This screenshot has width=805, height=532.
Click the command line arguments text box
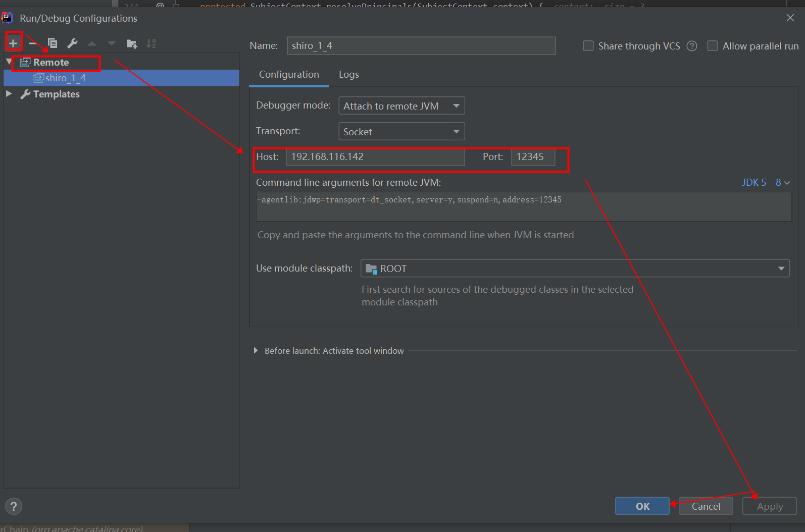coord(524,206)
